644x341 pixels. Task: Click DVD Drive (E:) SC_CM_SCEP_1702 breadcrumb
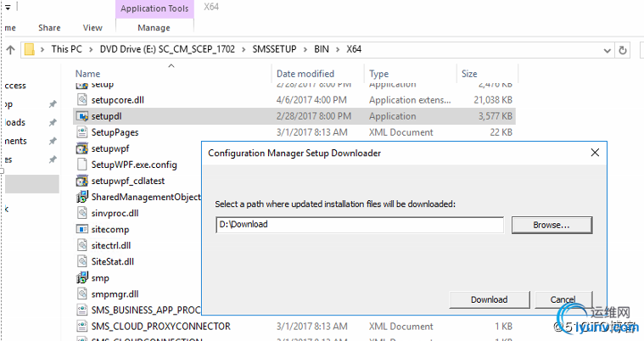tap(167, 49)
